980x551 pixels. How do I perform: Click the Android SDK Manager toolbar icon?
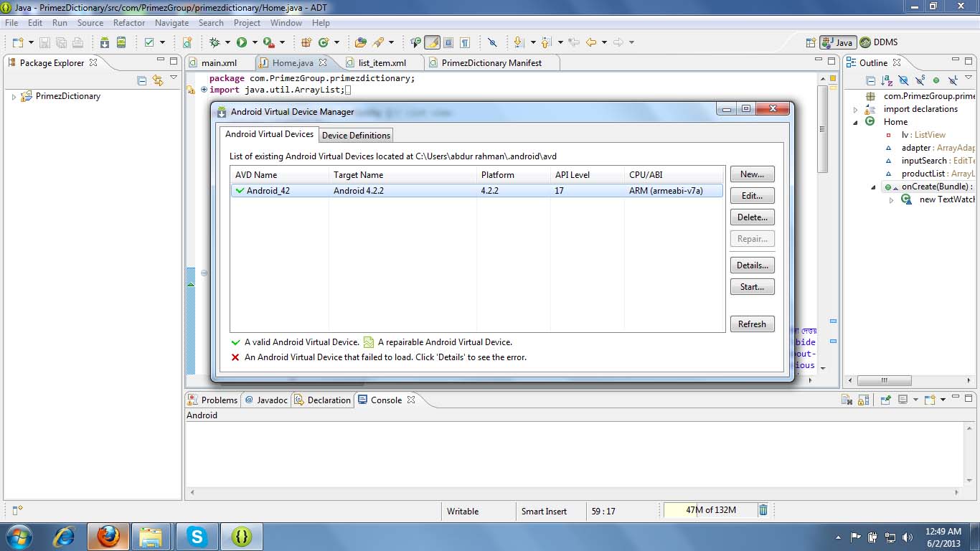105,42
